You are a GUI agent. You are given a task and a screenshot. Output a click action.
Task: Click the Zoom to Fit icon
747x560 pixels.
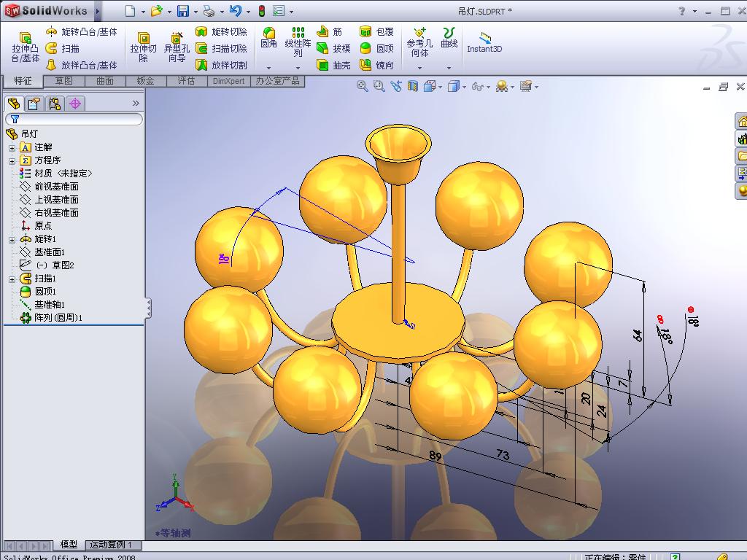[363, 86]
